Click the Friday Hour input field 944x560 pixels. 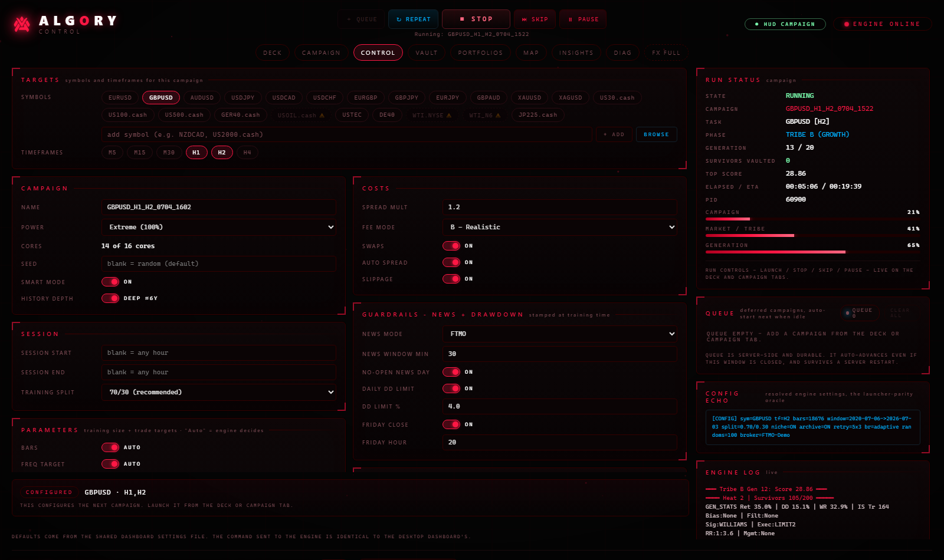point(559,442)
